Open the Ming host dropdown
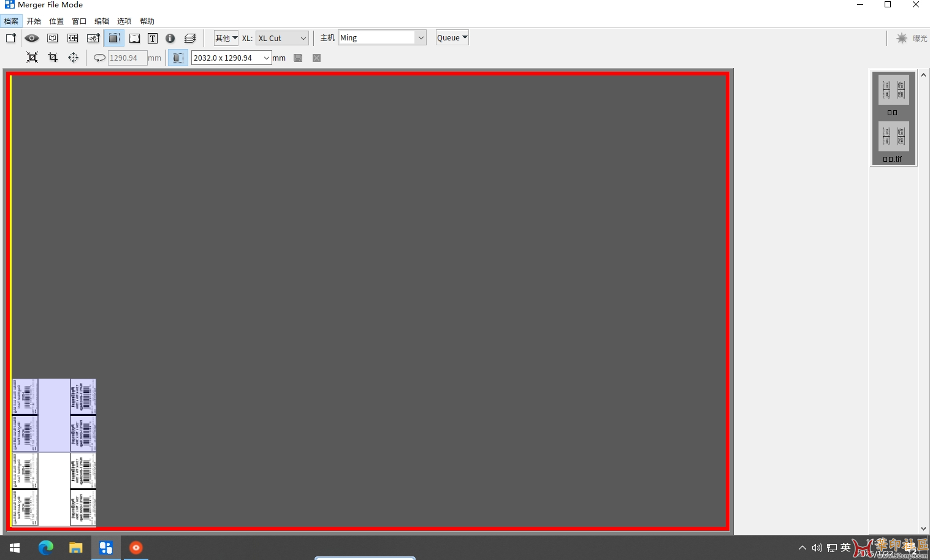The height and width of the screenshot is (560, 930). pos(421,38)
